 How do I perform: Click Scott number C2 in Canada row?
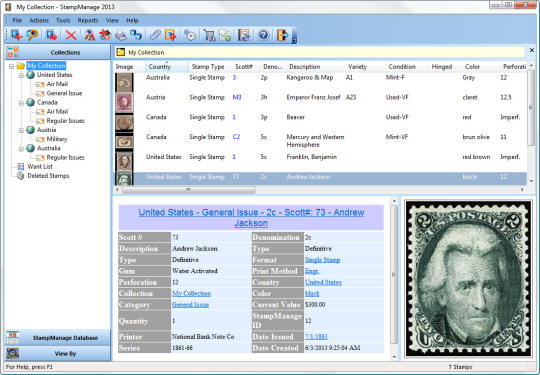click(236, 137)
